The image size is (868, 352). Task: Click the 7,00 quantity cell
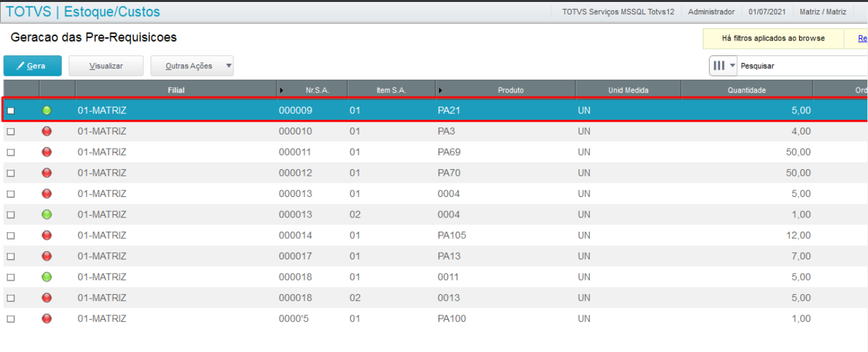800,256
